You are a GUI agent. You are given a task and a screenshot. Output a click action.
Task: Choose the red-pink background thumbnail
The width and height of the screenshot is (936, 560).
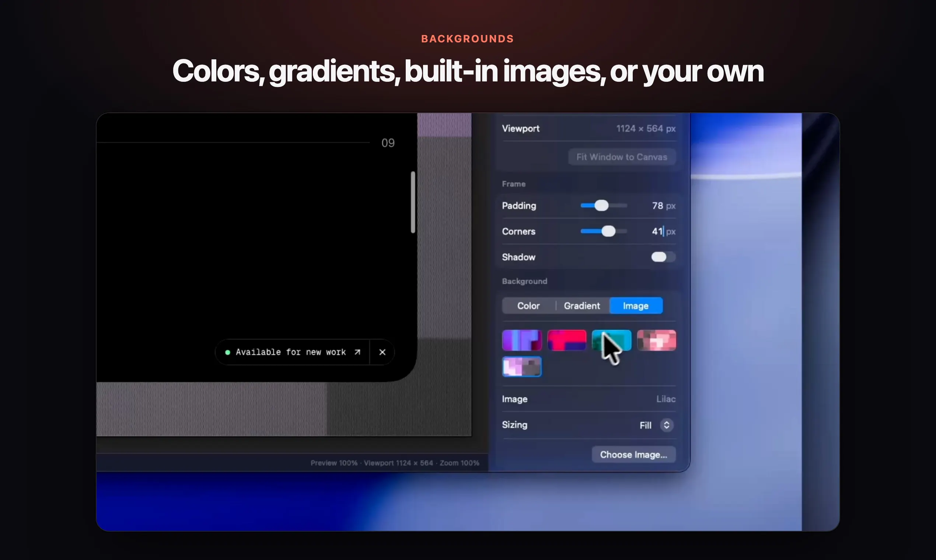pyautogui.click(x=566, y=340)
